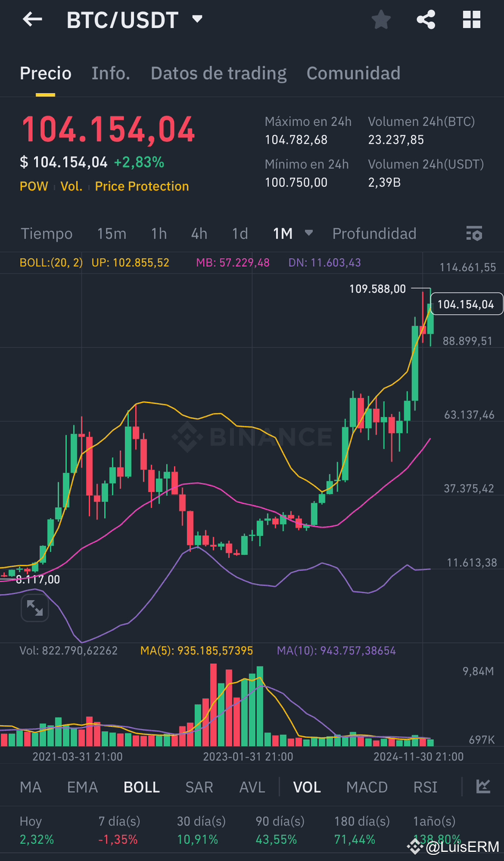Screen dimensions: 504x861
Task: Tap the 2023-01-31 21:00 date label
Action: coord(248,757)
